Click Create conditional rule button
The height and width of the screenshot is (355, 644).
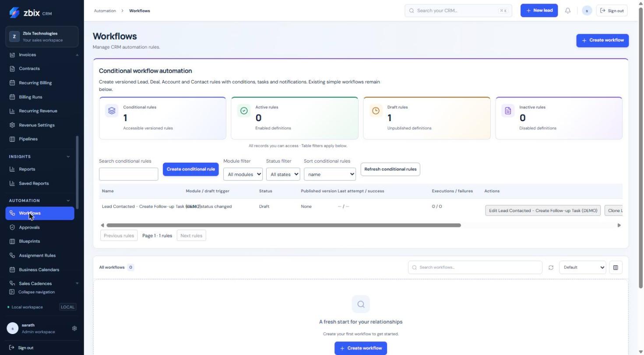tap(190, 169)
